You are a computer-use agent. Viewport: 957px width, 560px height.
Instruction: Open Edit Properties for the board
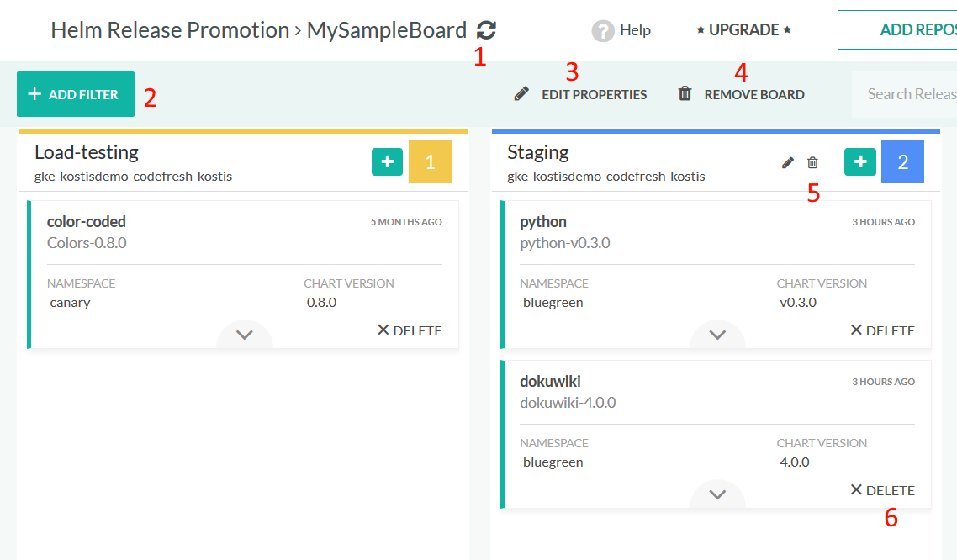click(581, 94)
